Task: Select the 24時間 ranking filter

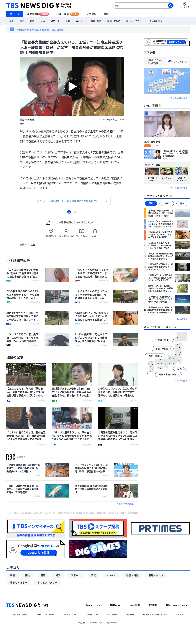Action: [167, 203]
